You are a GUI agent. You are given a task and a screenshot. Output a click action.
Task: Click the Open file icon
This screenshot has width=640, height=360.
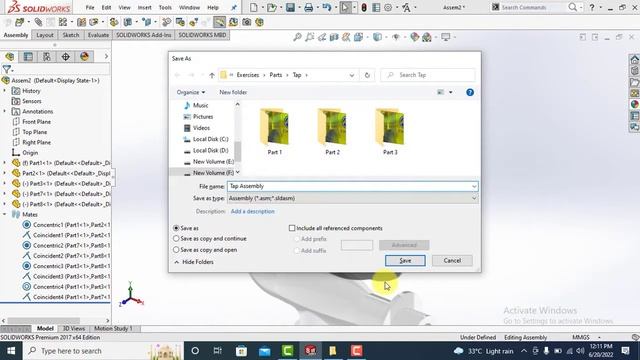pyautogui.click(x=271, y=7)
